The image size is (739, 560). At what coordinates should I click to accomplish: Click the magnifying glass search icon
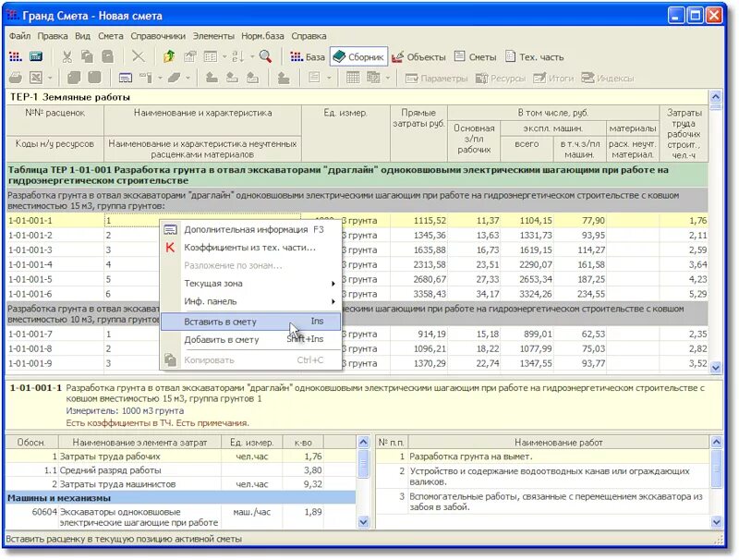(x=266, y=57)
